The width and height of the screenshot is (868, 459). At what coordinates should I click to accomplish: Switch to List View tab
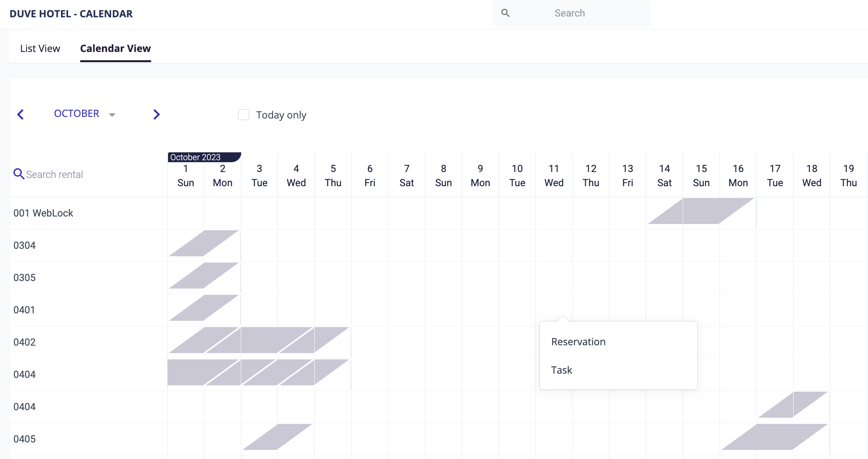(40, 48)
